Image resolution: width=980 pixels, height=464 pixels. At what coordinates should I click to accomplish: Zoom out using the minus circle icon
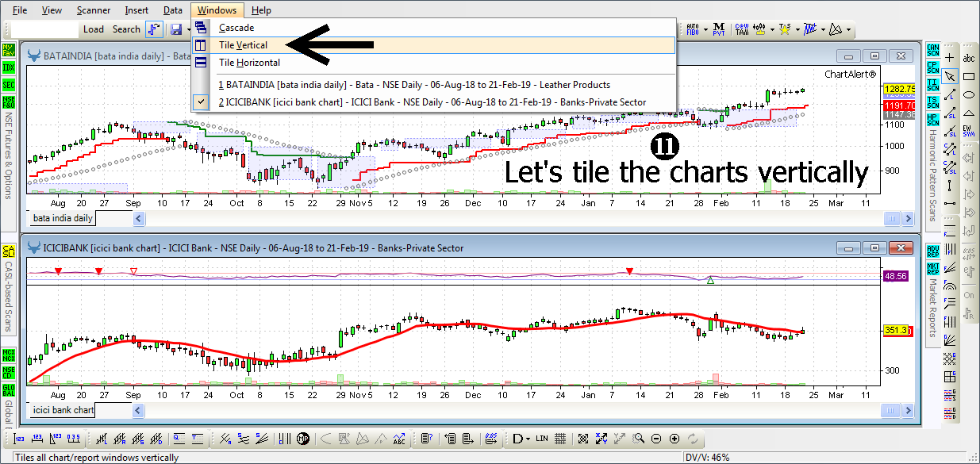tap(657, 439)
